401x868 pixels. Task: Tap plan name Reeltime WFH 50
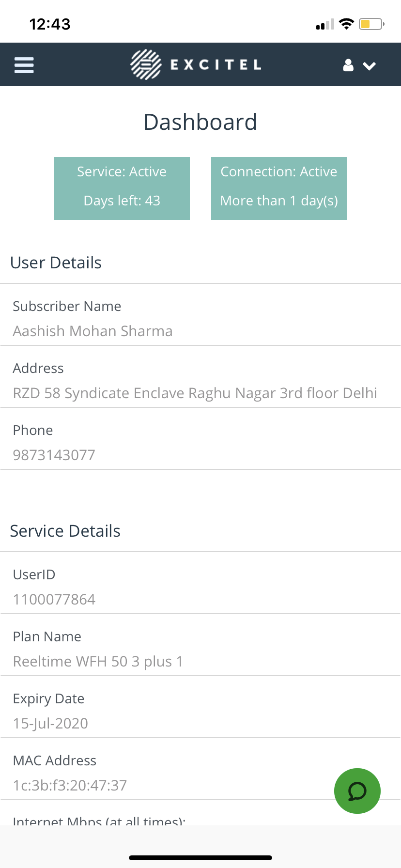98,661
